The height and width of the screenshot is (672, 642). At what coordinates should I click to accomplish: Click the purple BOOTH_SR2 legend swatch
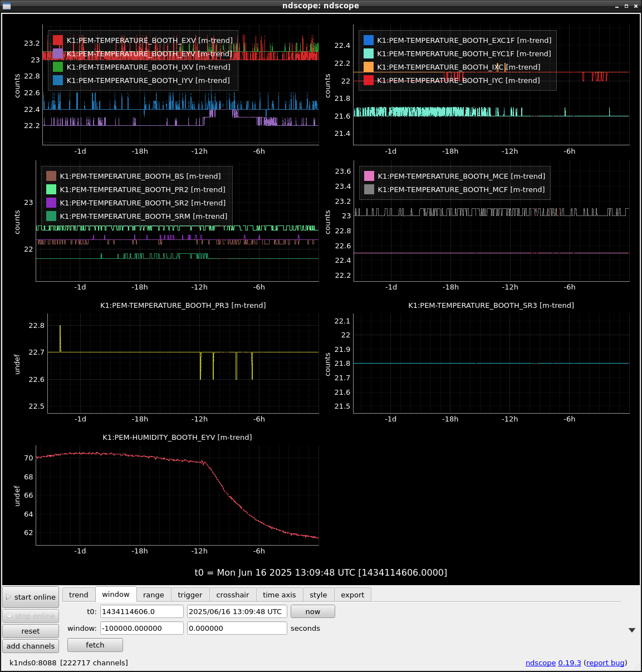tap(51, 203)
